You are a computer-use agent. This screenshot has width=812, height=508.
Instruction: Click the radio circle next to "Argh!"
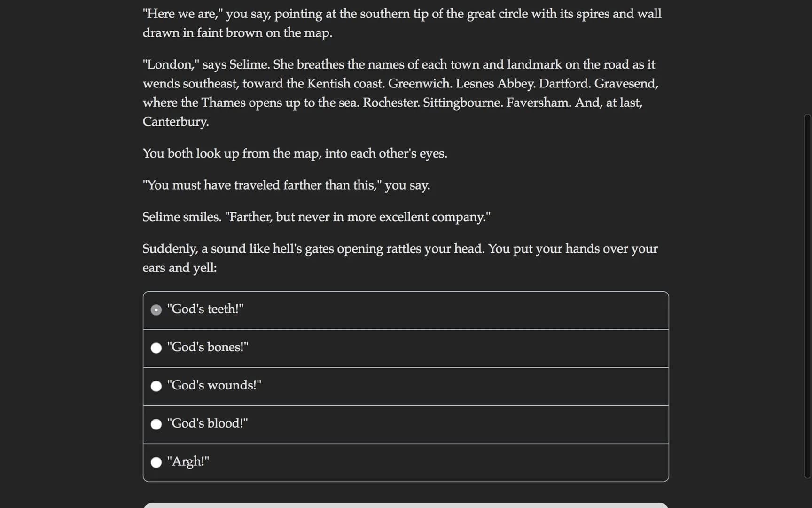(x=156, y=462)
